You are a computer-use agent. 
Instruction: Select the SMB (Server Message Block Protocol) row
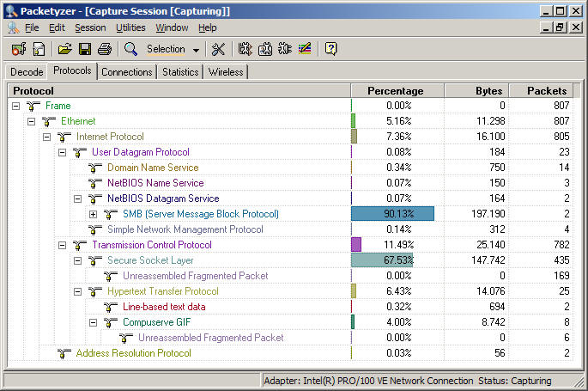291,214
